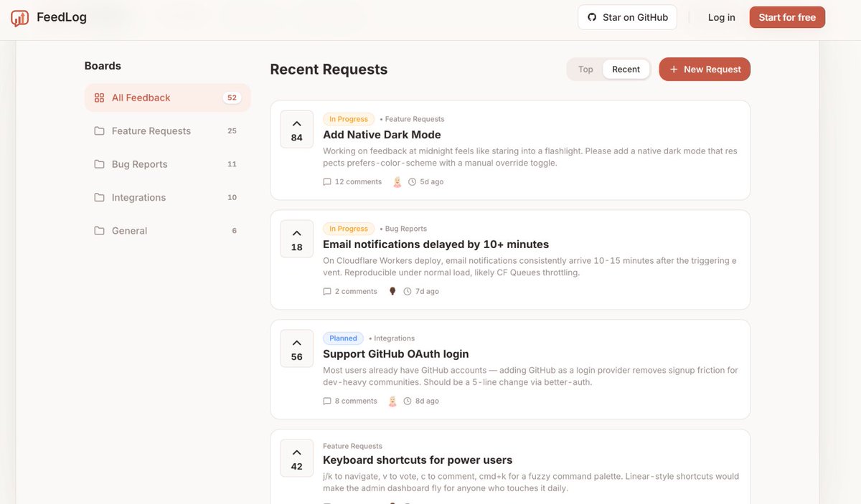Switch to Top sorting

click(x=585, y=70)
